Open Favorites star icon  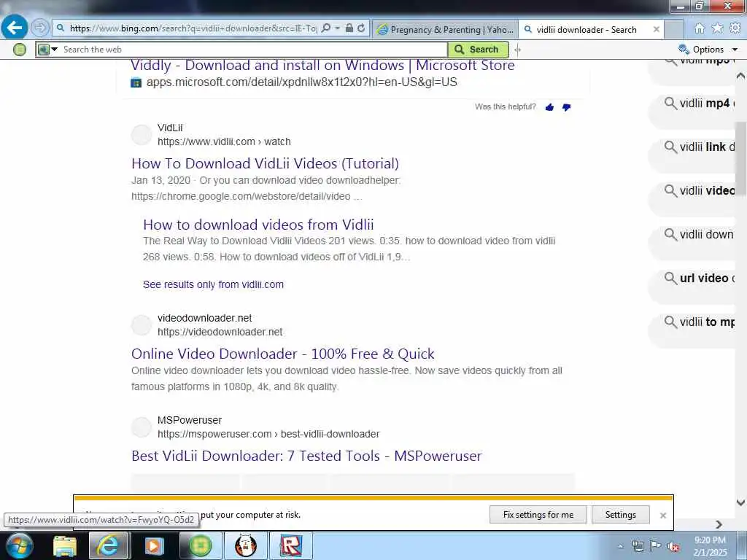[x=717, y=28]
